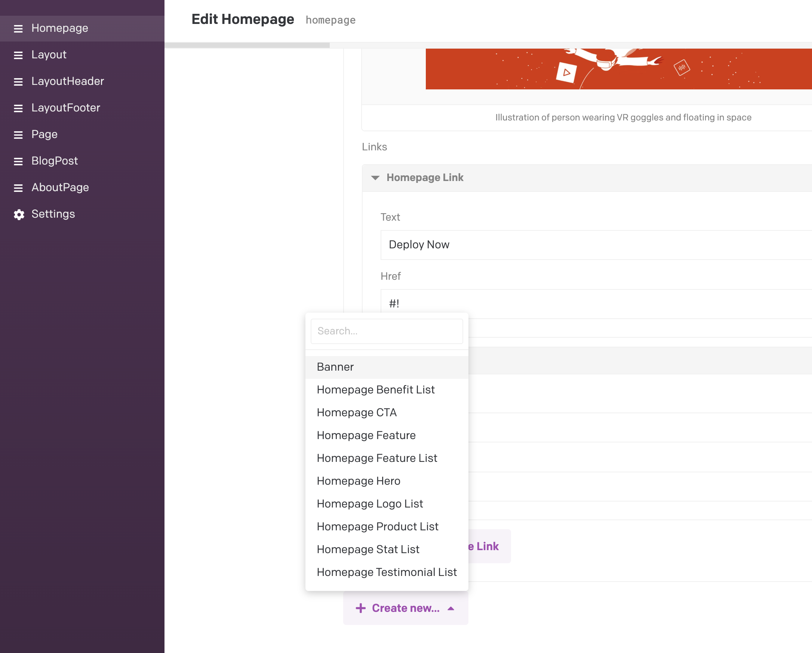Click the Homepage collection list icon
The height and width of the screenshot is (653, 812).
coord(18,29)
